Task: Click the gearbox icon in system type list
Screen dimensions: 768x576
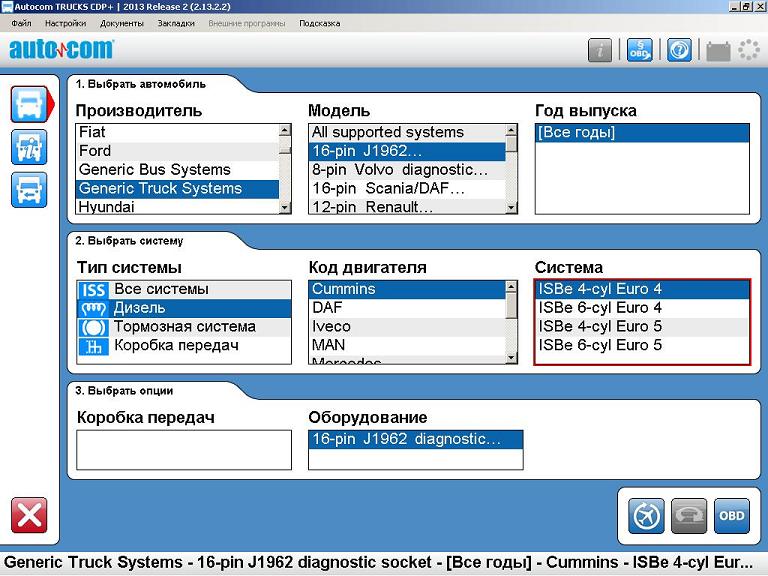Action: 93,346
